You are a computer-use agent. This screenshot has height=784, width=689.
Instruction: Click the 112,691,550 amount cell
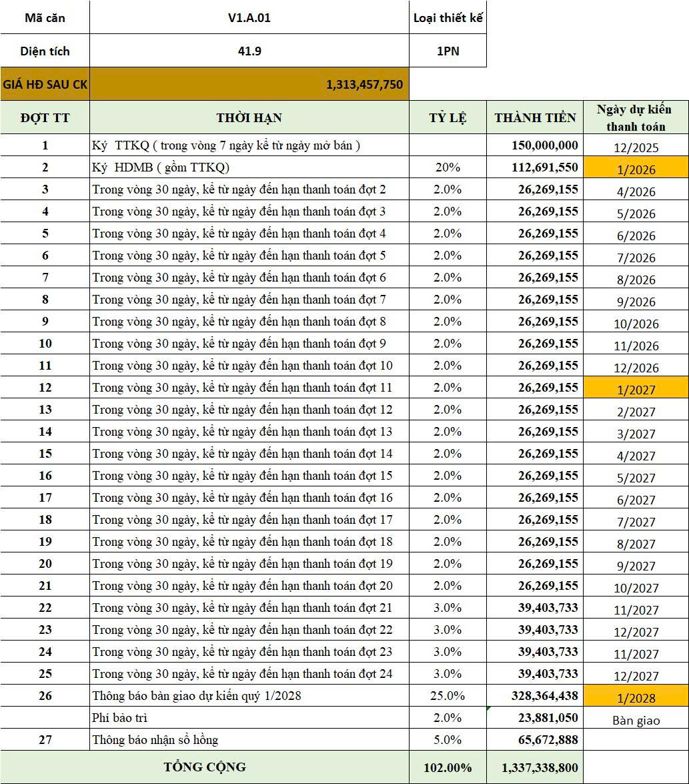click(535, 167)
